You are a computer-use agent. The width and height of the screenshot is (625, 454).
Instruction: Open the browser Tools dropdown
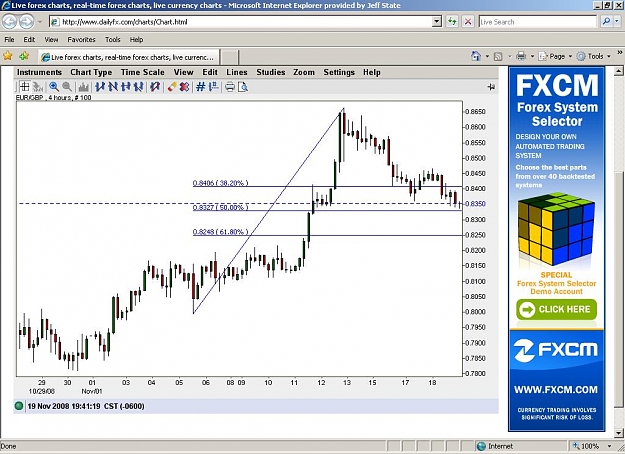pos(594,57)
